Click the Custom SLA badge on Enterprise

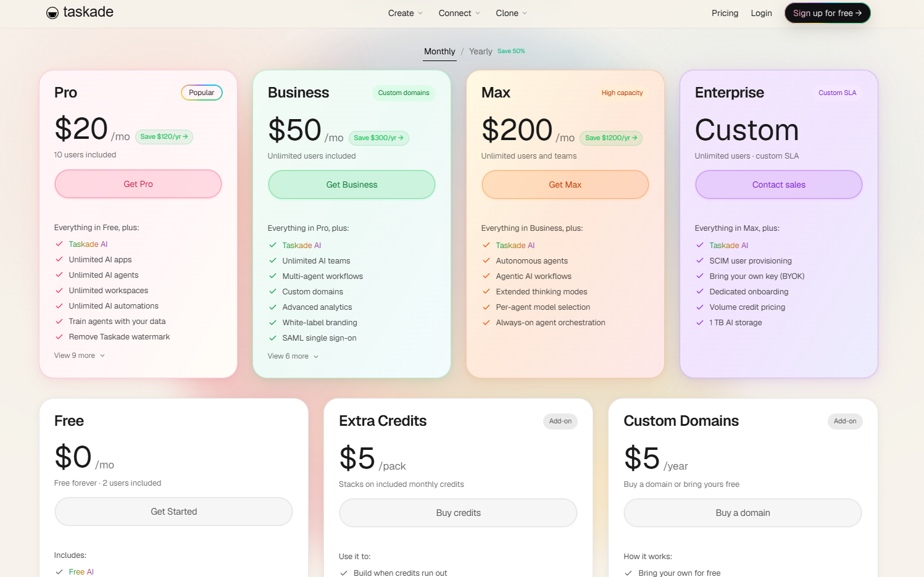coord(838,93)
